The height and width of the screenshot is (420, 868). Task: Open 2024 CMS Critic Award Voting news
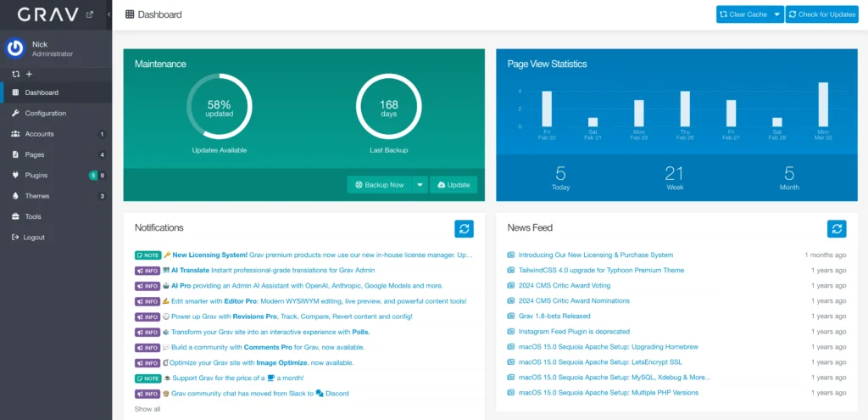point(565,285)
